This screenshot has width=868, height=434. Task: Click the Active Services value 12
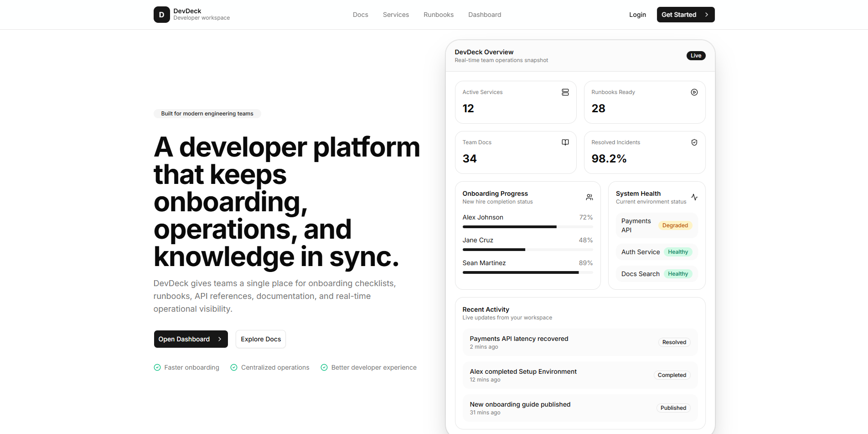coord(468,109)
